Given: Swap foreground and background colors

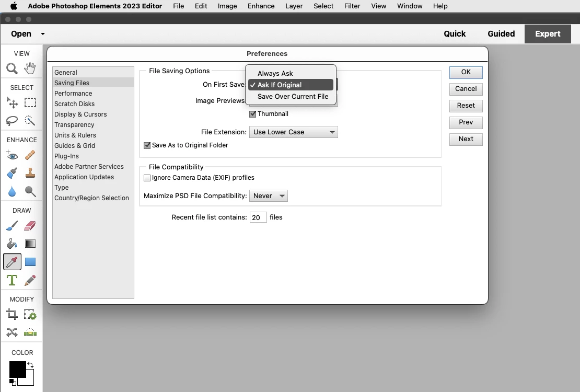Looking at the screenshot, I should (30, 365).
